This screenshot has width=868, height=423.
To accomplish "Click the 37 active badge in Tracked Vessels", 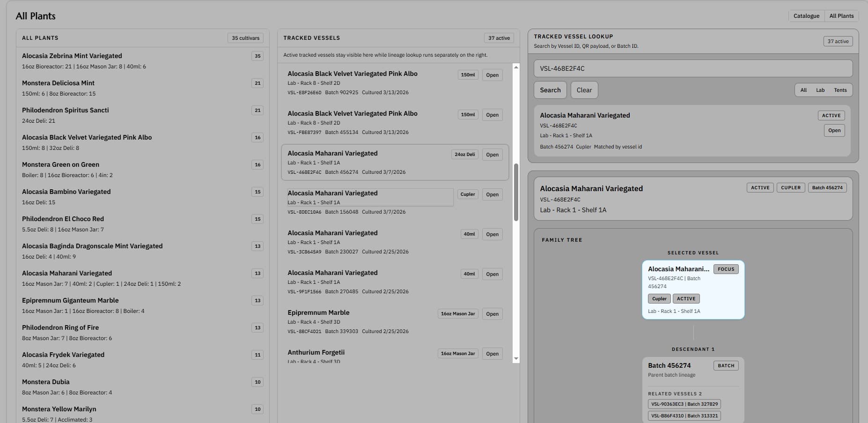I will [498, 38].
